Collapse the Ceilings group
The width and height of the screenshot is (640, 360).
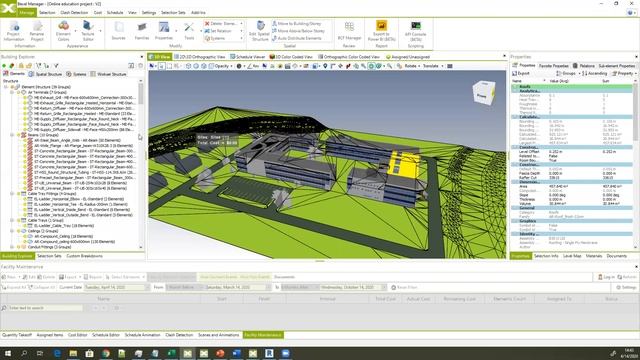pyautogui.click(x=12, y=231)
